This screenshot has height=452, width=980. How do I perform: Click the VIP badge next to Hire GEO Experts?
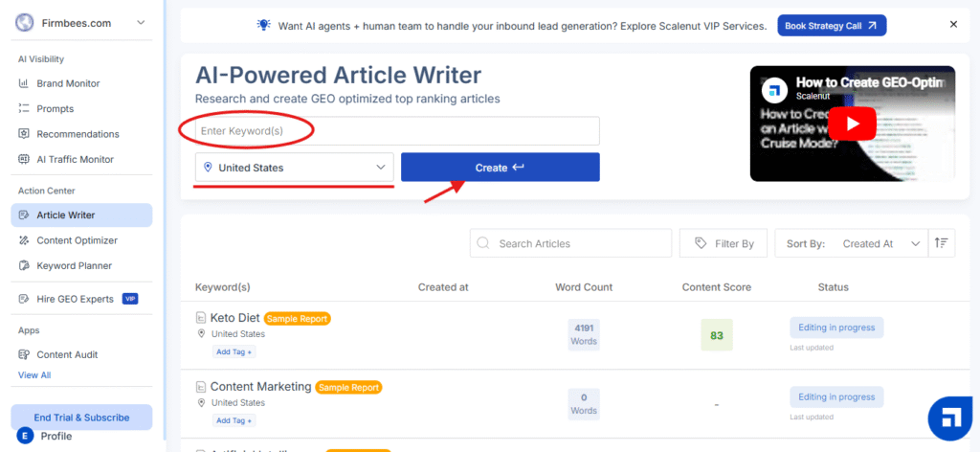pos(130,299)
